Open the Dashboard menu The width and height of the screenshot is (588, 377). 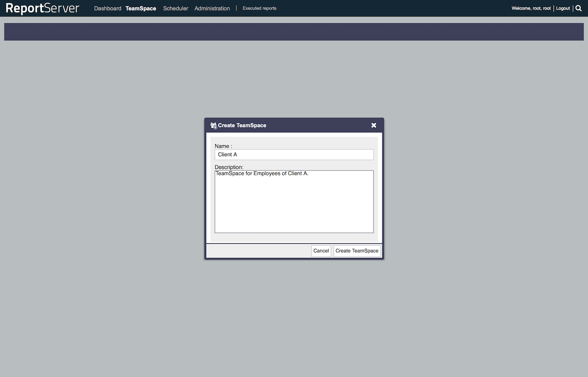(108, 8)
